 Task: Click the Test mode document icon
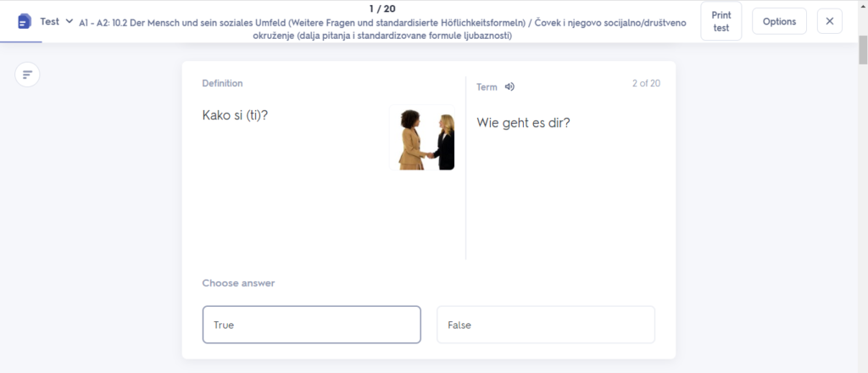click(25, 21)
